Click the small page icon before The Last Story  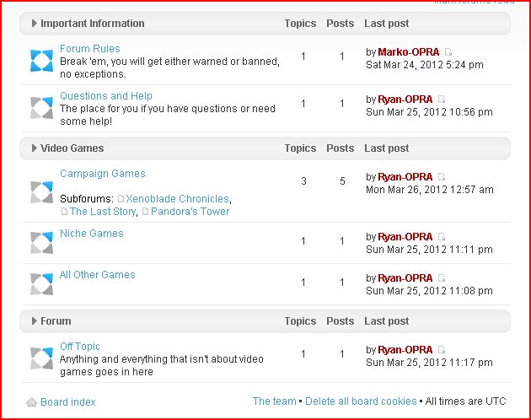point(64,212)
